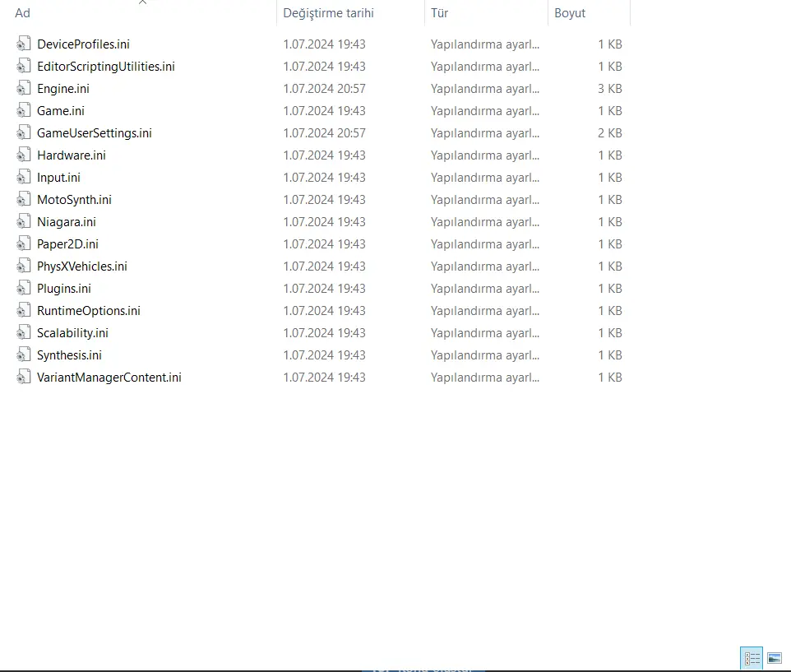Select the MotoSynth.ini file name
This screenshot has height=672, width=791.
coord(74,200)
